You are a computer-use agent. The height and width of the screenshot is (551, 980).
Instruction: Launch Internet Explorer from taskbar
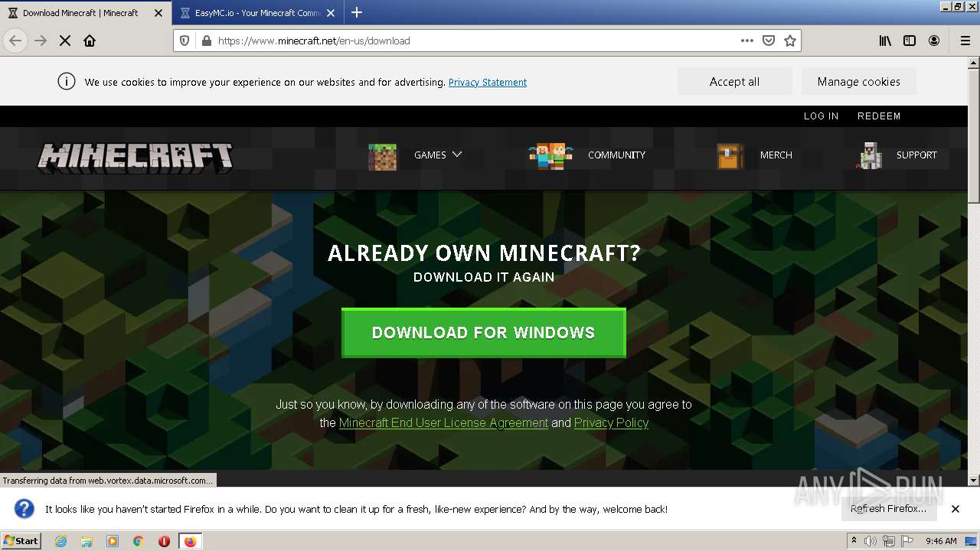pyautogui.click(x=61, y=541)
